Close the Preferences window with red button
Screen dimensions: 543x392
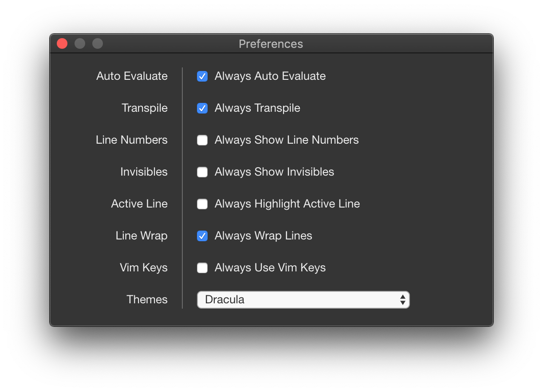(x=62, y=43)
